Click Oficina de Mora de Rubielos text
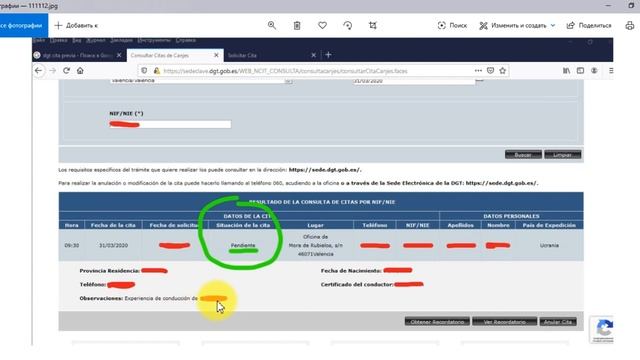This screenshot has width=640, height=360. (x=315, y=245)
